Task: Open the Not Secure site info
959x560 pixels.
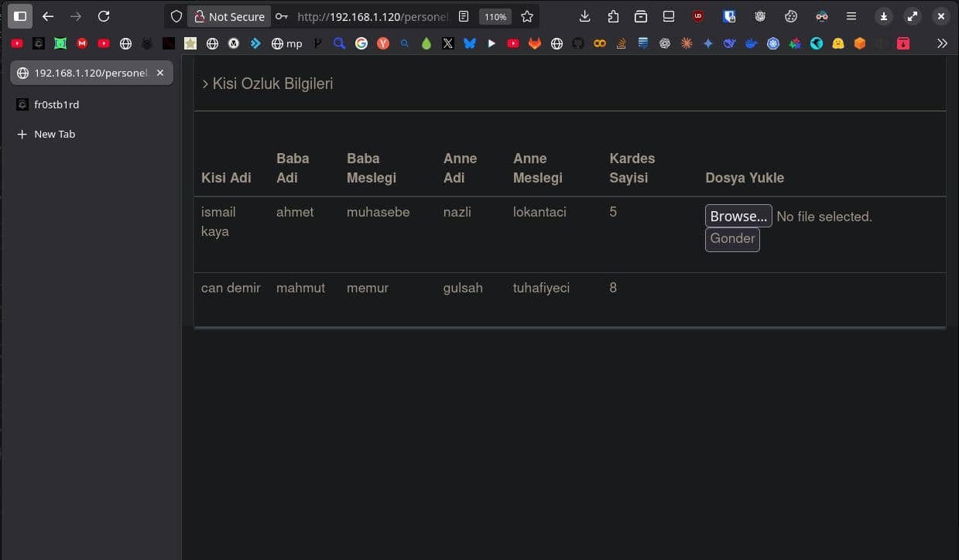Action: pyautogui.click(x=229, y=16)
